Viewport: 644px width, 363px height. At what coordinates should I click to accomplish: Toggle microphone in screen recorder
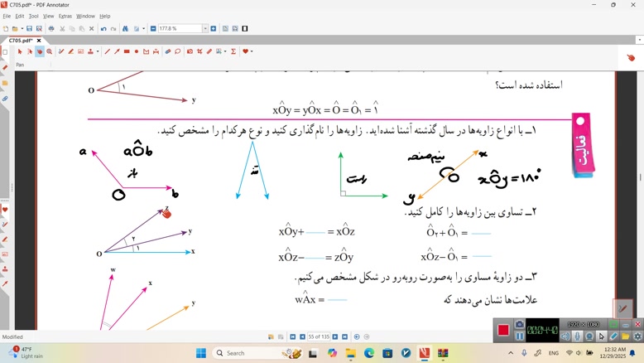[577, 336]
